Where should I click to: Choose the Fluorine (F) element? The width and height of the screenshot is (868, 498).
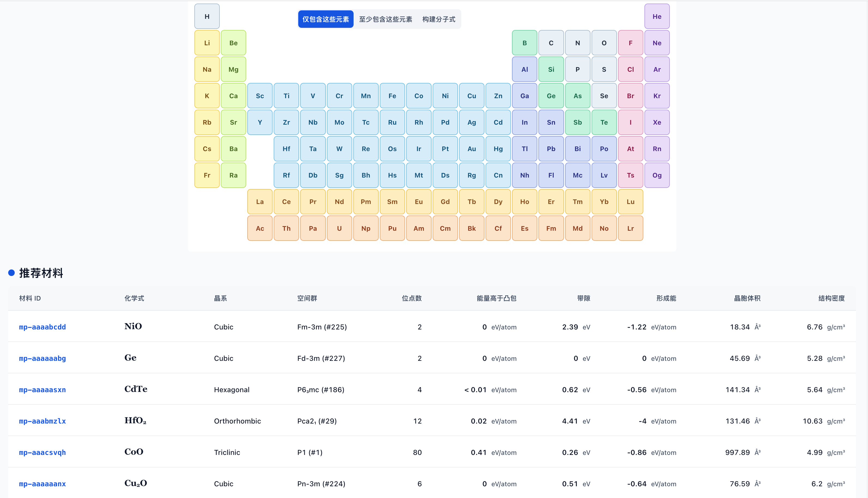[630, 43]
